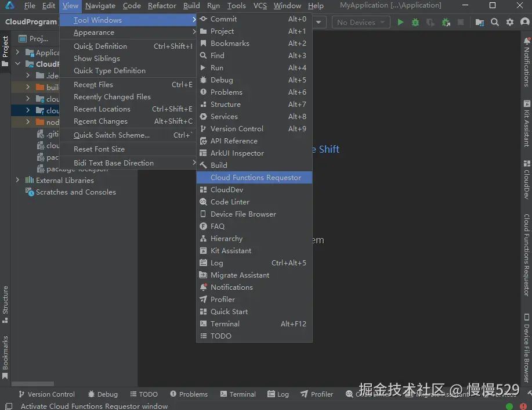This screenshot has width=532, height=410.
Task: Open the settings gear in toolbar
Action: (510, 23)
